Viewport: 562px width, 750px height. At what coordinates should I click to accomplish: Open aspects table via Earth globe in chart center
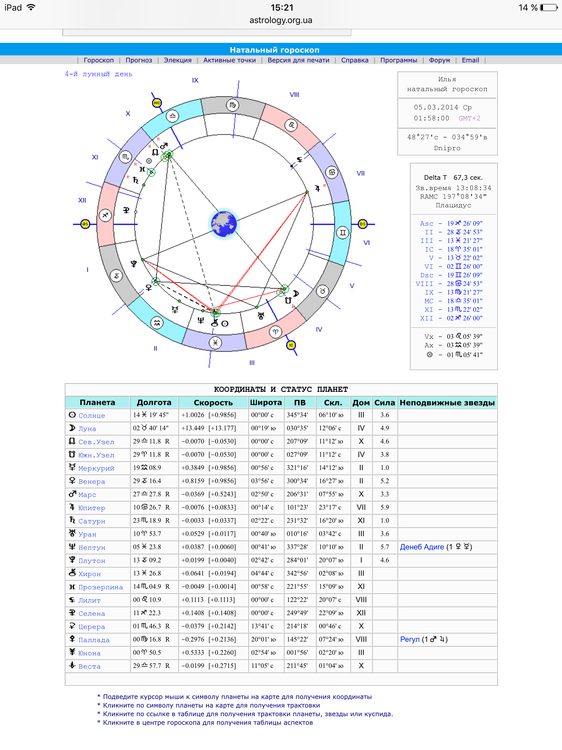(x=224, y=224)
